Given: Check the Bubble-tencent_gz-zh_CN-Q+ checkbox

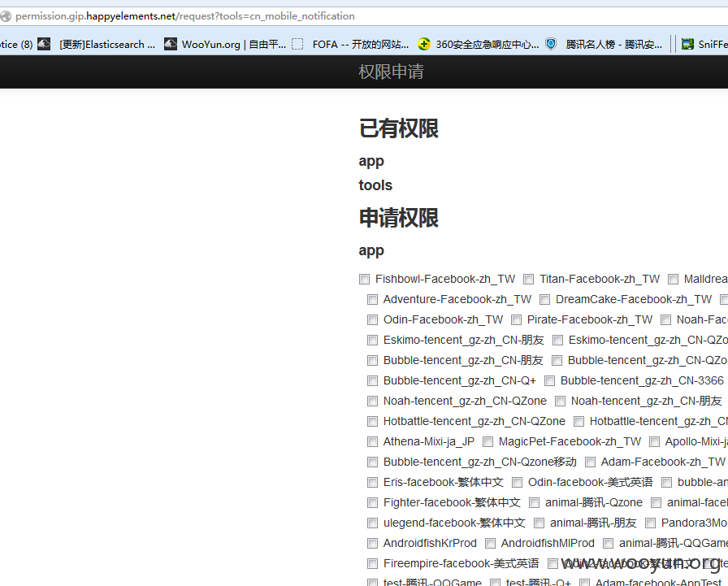Looking at the screenshot, I should [372, 380].
